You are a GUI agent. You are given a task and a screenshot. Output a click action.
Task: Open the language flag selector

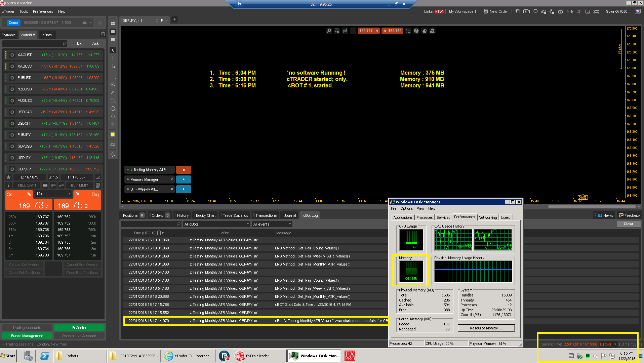pyautogui.click(x=638, y=11)
